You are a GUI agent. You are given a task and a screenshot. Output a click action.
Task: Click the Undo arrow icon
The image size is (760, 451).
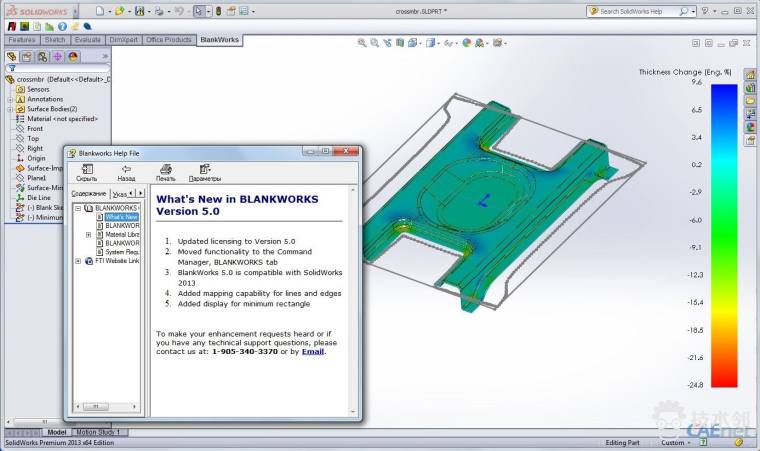179,11
